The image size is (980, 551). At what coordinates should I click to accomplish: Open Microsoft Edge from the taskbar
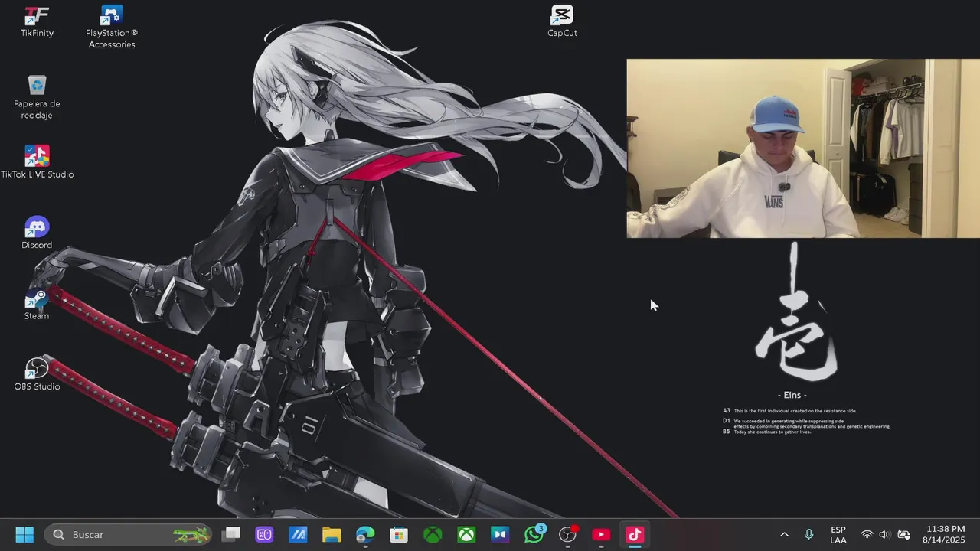(365, 534)
